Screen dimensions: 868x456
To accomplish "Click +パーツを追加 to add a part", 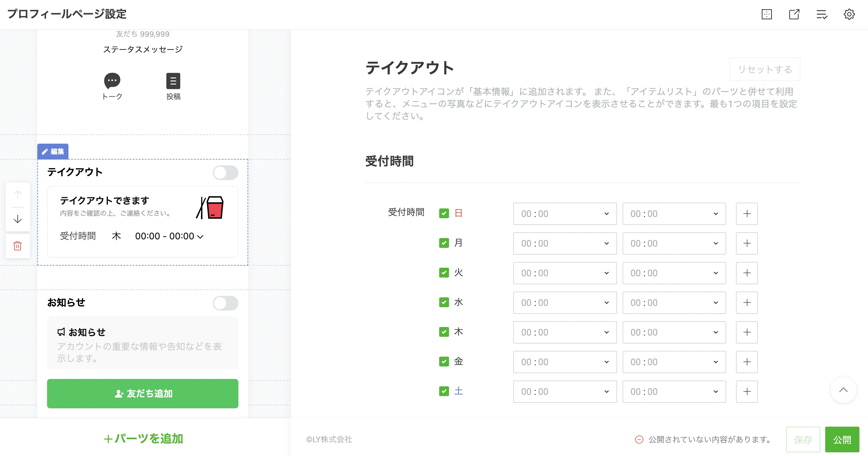I will point(143,439).
